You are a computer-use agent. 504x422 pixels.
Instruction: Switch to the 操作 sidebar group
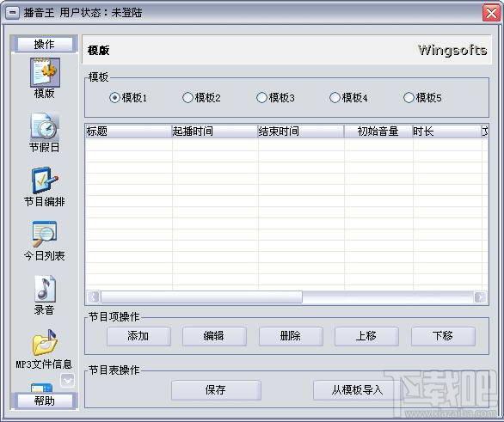(45, 44)
